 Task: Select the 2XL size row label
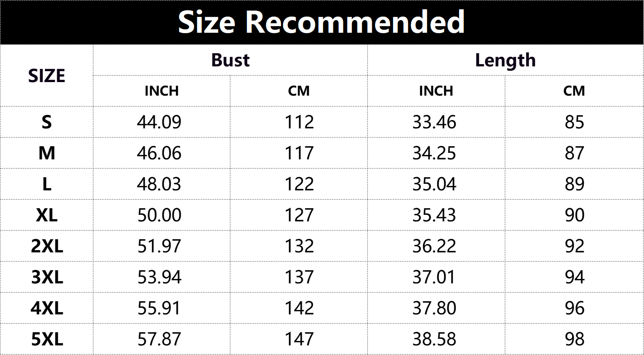click(47, 246)
